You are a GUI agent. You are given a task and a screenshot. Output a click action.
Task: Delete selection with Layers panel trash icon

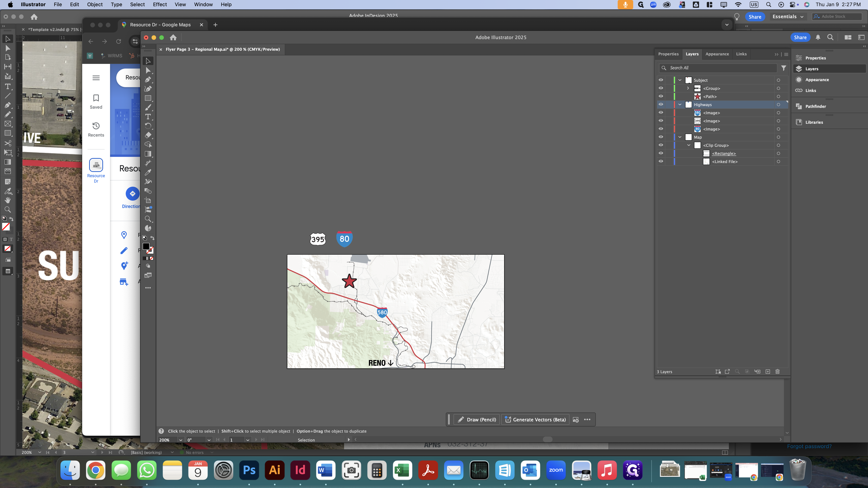pyautogui.click(x=778, y=371)
